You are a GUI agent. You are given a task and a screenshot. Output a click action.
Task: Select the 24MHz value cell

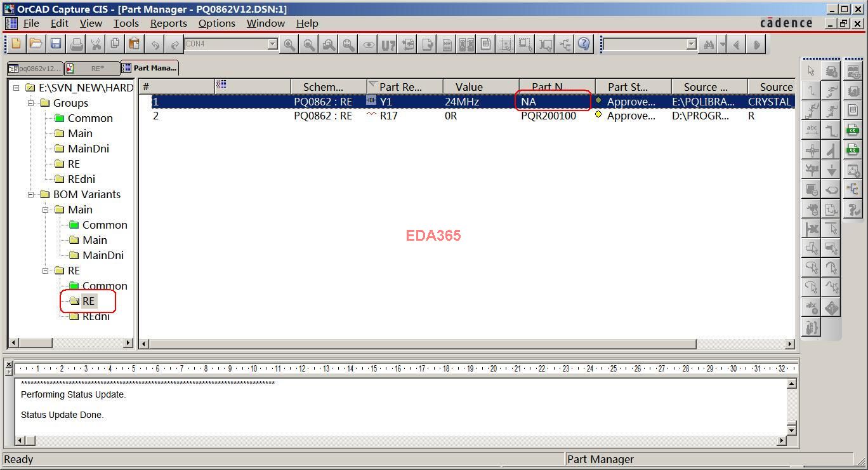(x=462, y=102)
